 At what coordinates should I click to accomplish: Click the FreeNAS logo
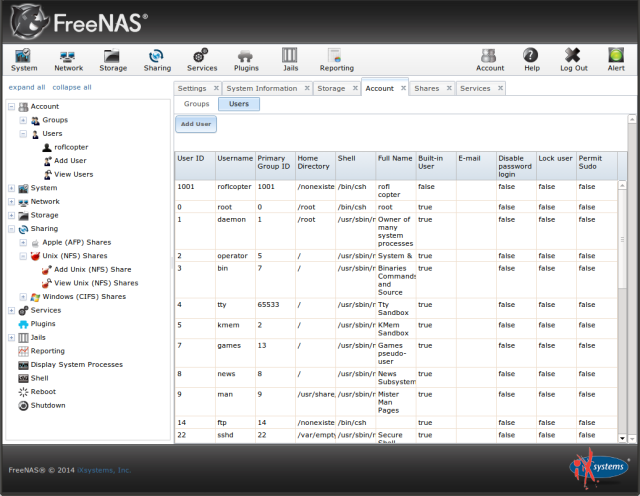pos(79,22)
